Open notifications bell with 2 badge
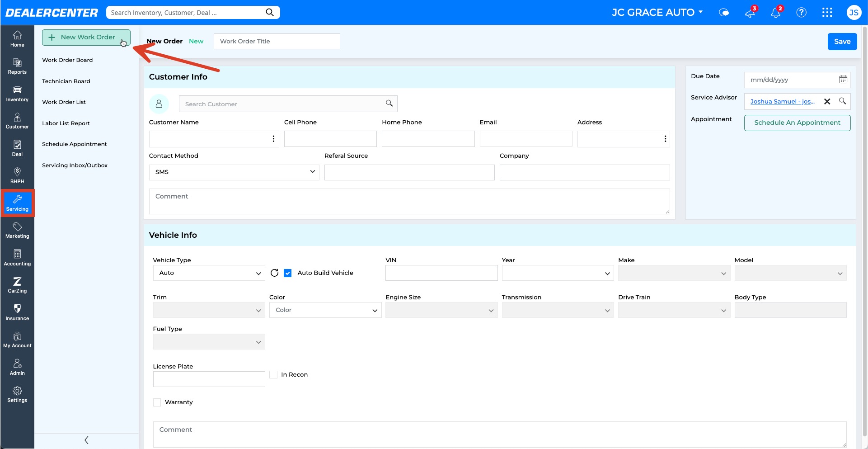 pyautogui.click(x=776, y=12)
